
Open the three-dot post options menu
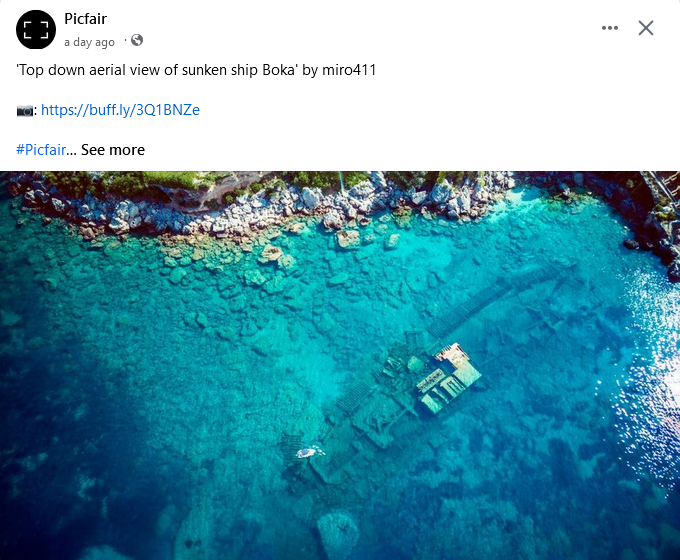click(x=610, y=28)
